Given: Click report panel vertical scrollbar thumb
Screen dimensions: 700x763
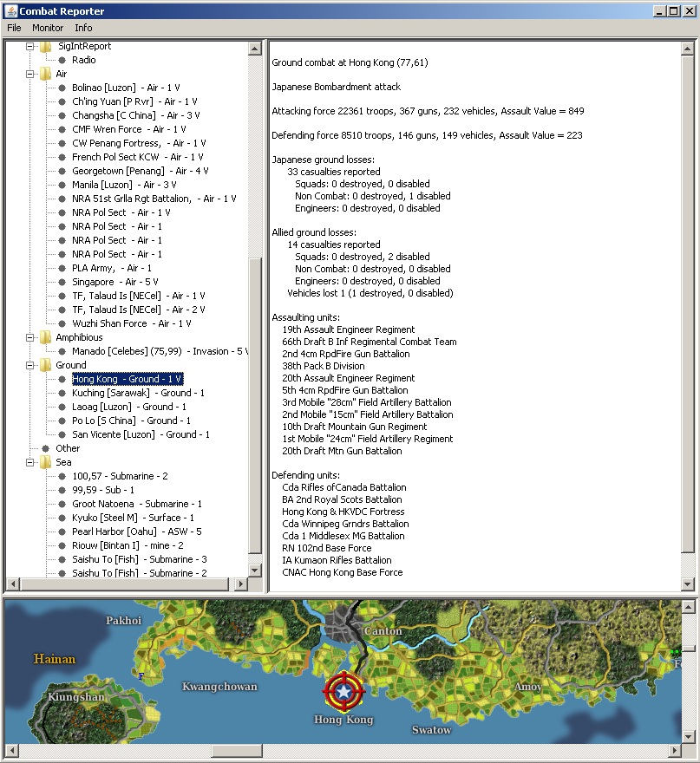Looking at the screenshot, I should click(x=687, y=304).
